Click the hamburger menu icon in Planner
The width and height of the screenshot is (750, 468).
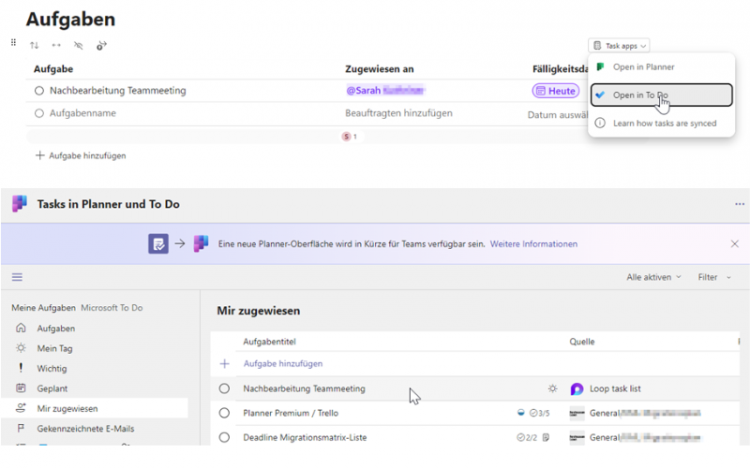pos(17,276)
